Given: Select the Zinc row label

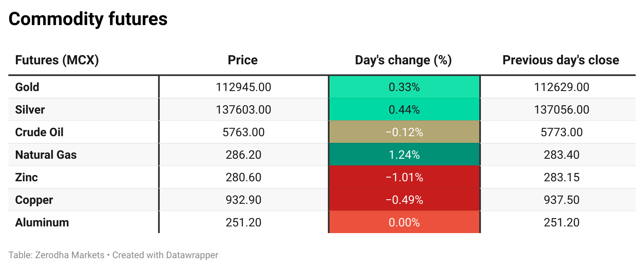Looking at the screenshot, I should [x=26, y=177].
